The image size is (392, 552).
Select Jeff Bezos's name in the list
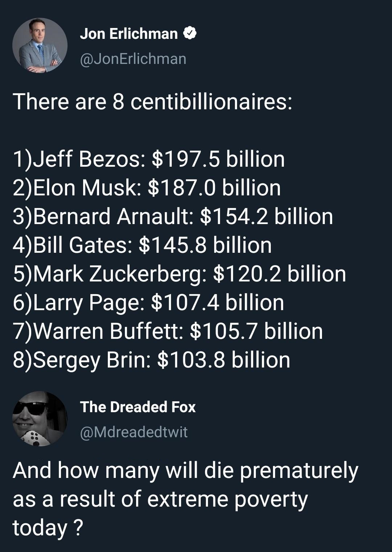pos(88,159)
